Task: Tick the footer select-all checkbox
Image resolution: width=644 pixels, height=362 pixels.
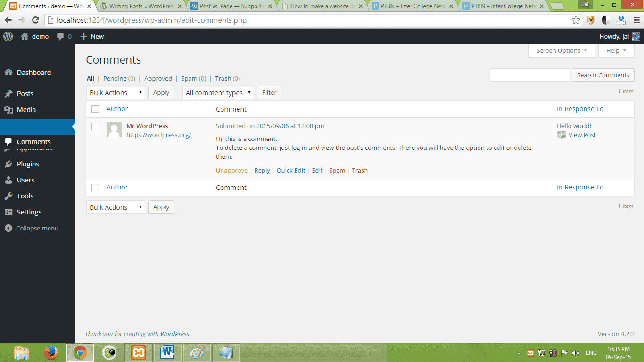Action: coord(95,188)
